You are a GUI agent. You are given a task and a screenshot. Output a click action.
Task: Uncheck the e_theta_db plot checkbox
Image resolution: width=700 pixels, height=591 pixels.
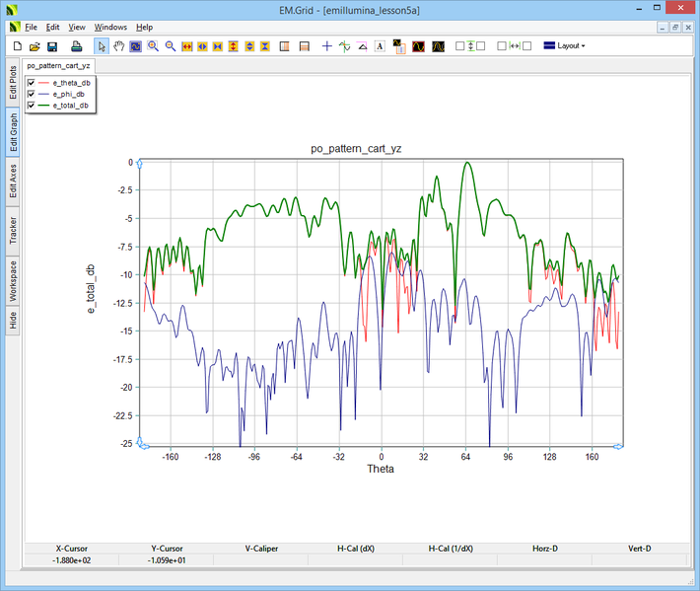point(32,83)
